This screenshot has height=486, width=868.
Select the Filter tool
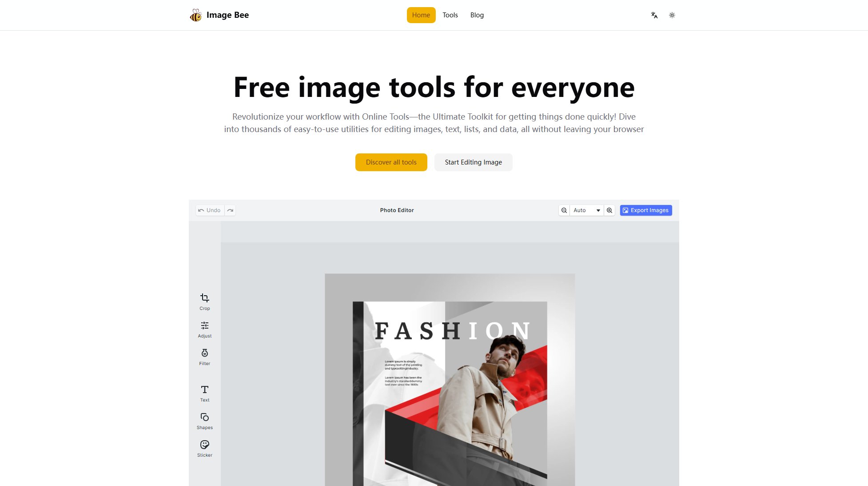(x=204, y=357)
